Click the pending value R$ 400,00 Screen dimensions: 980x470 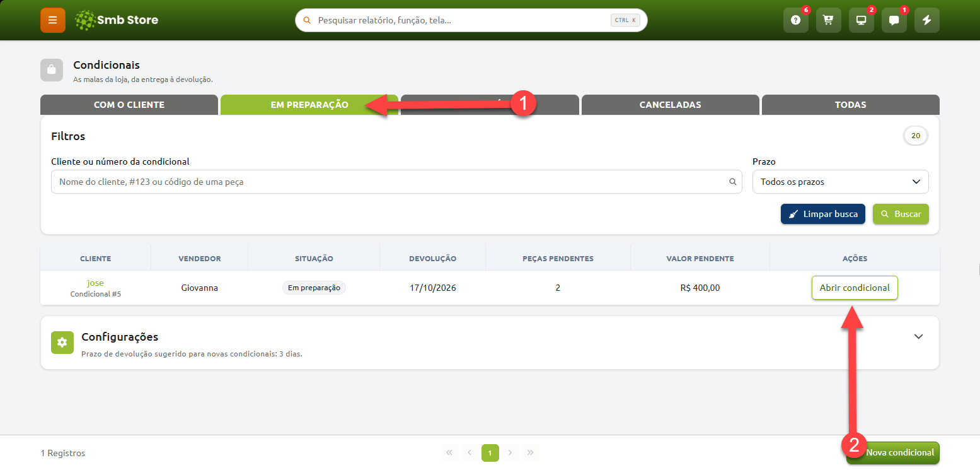[x=700, y=288]
